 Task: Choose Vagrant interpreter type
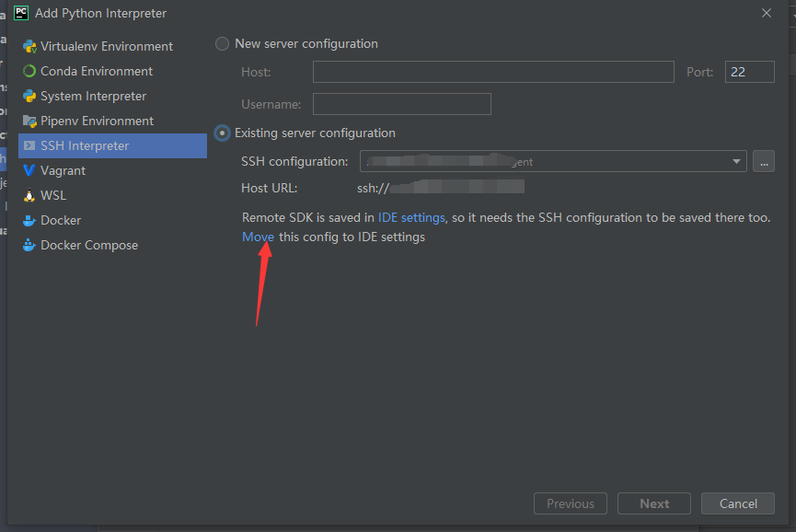(112, 170)
